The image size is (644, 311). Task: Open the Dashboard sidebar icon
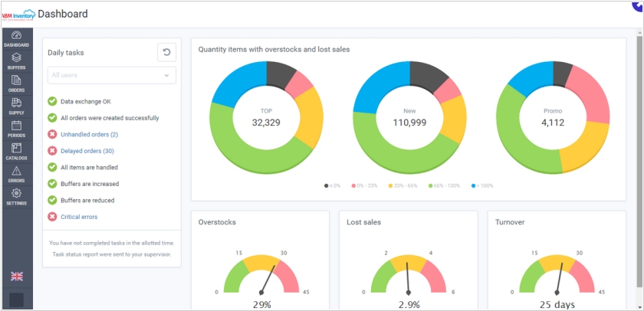click(x=16, y=37)
